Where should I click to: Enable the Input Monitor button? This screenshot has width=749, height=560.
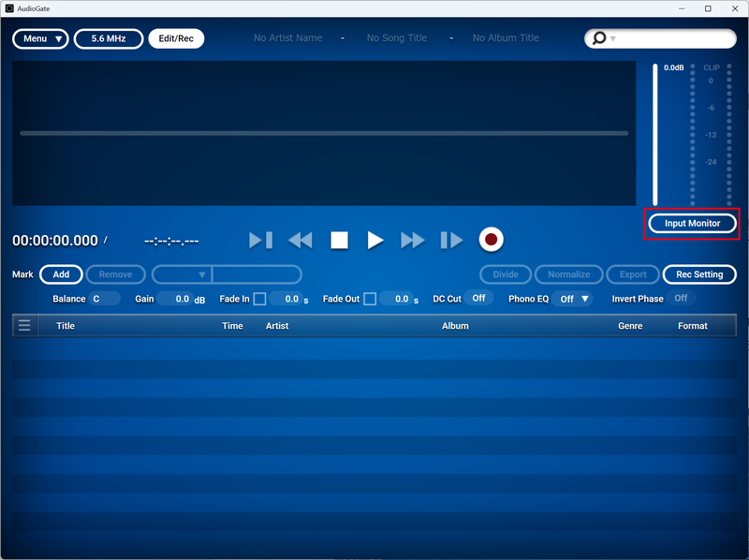tap(692, 223)
